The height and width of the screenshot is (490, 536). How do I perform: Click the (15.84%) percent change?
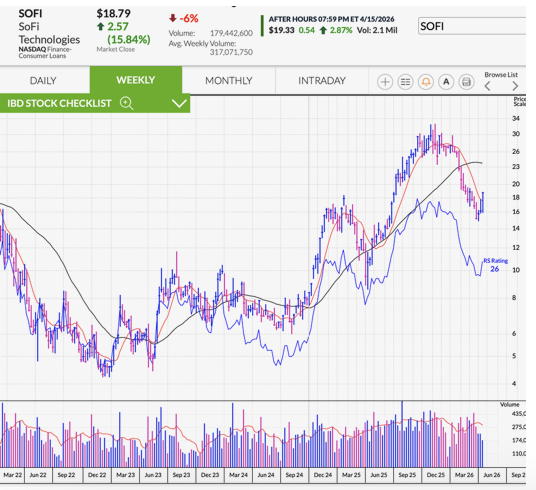coord(129,40)
